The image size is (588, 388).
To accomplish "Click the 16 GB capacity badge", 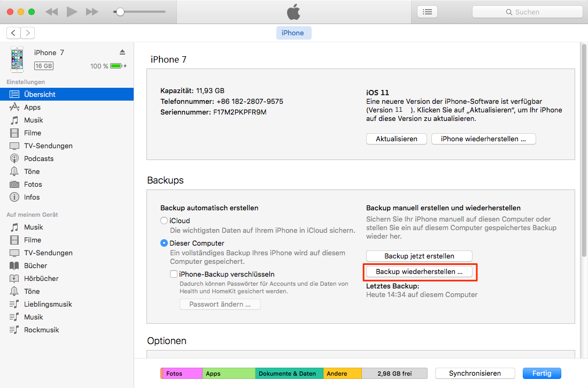I will [44, 66].
